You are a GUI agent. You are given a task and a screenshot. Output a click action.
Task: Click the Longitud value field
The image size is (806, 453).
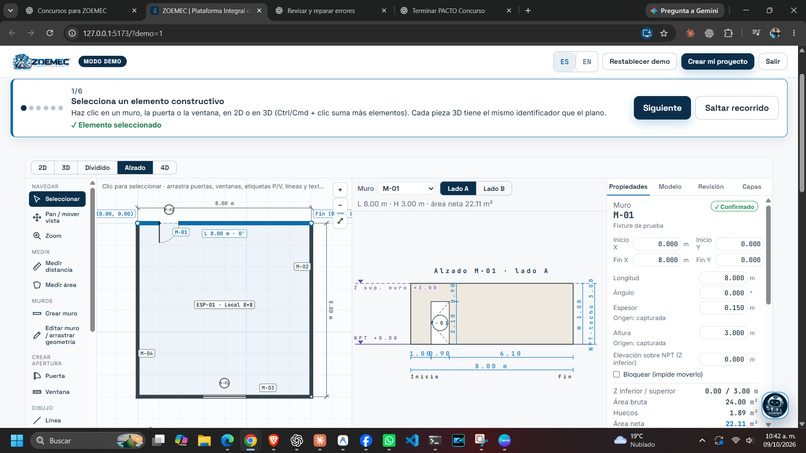pyautogui.click(x=723, y=278)
